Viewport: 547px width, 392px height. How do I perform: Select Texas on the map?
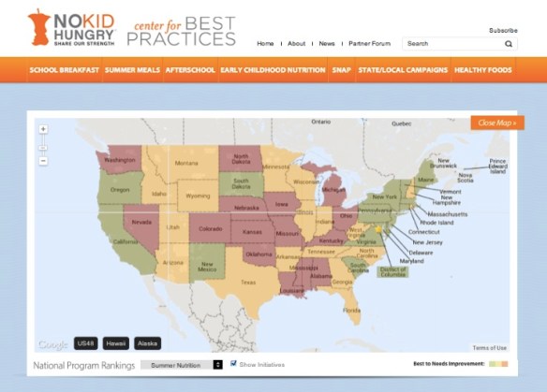pos(248,283)
